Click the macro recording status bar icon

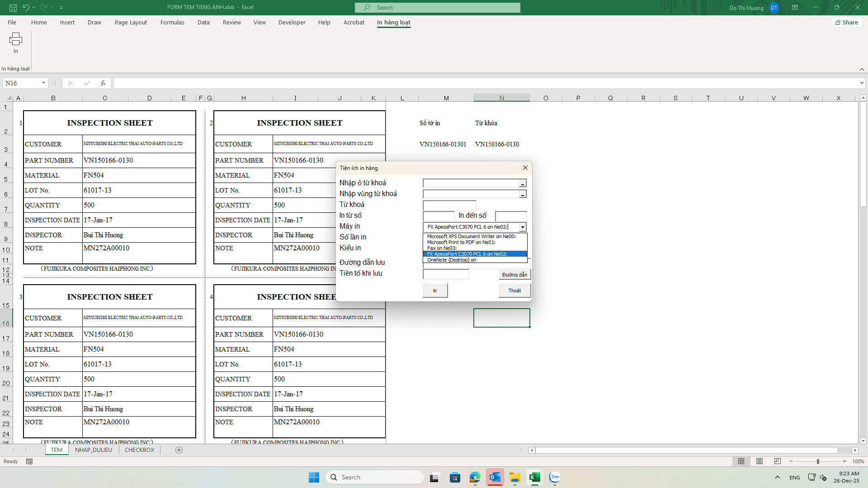tap(29, 461)
